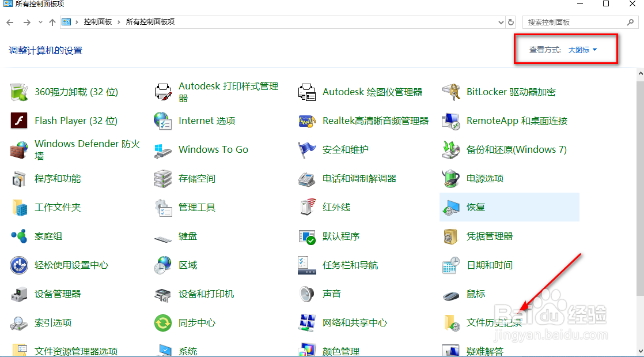Screen dimensions: 644x357
Task: Open the 文件资源管理器选项 link
Action: coord(76,352)
